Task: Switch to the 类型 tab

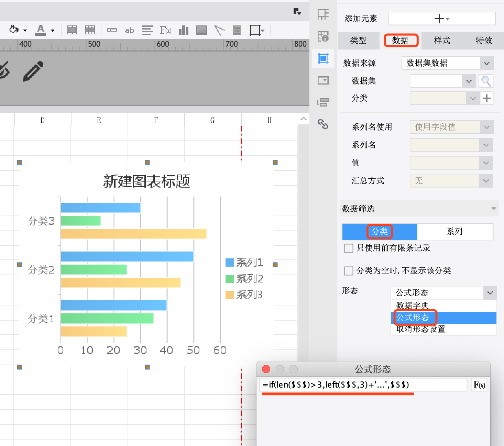Action: pos(358,41)
